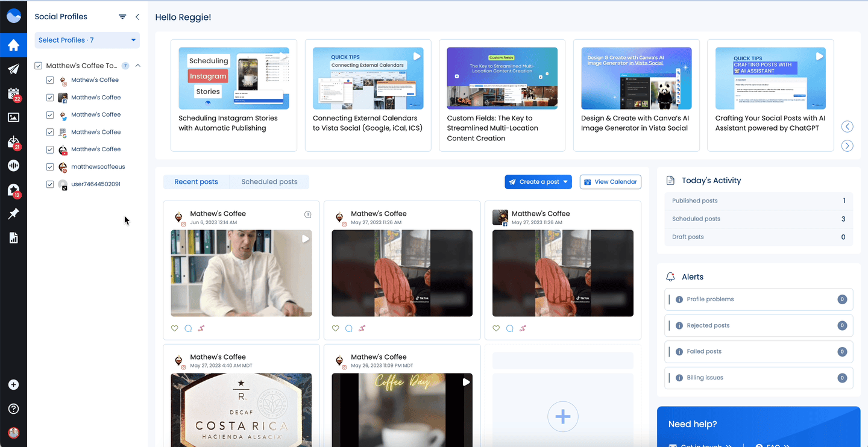Uncheck the user74644502091 profile checkbox
The width and height of the screenshot is (868, 447).
(x=50, y=184)
